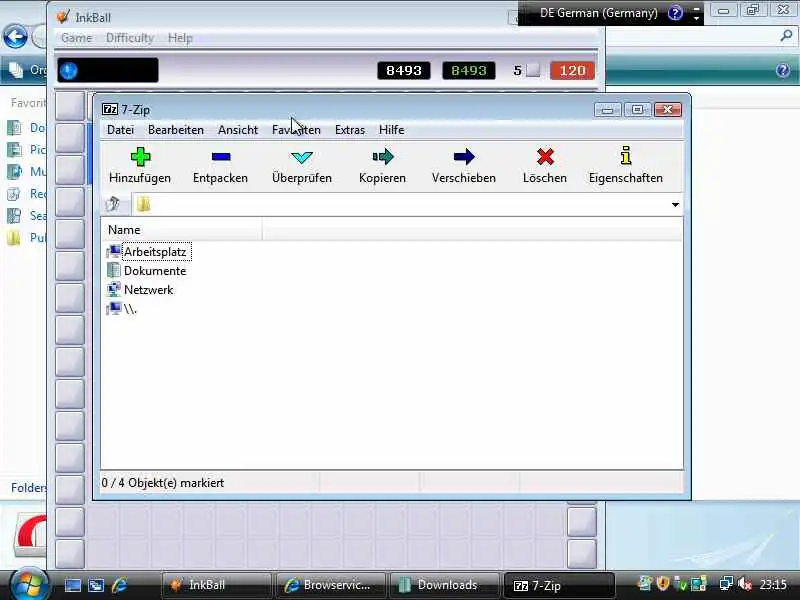Click the network tray icon

tap(726, 584)
